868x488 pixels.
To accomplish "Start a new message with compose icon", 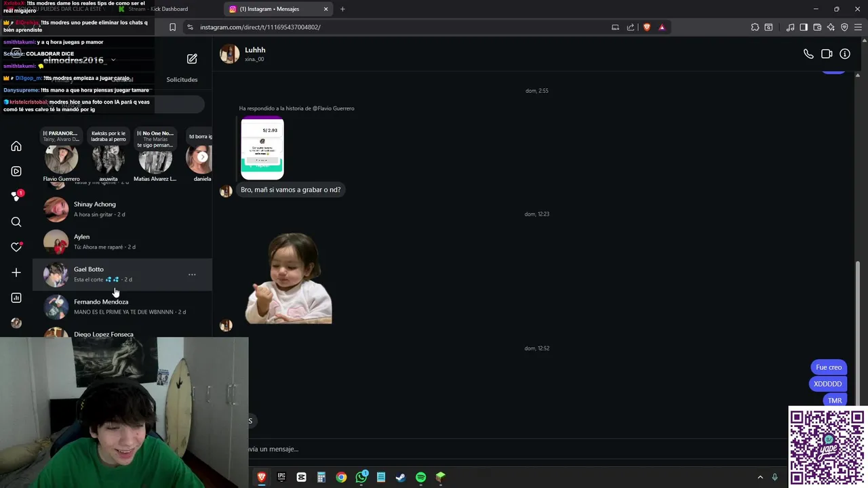I will pyautogui.click(x=192, y=59).
